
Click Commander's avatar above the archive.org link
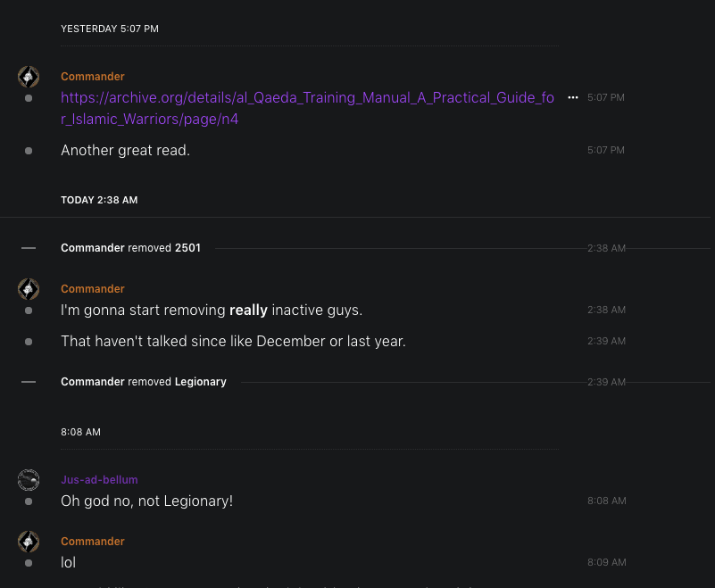click(29, 77)
